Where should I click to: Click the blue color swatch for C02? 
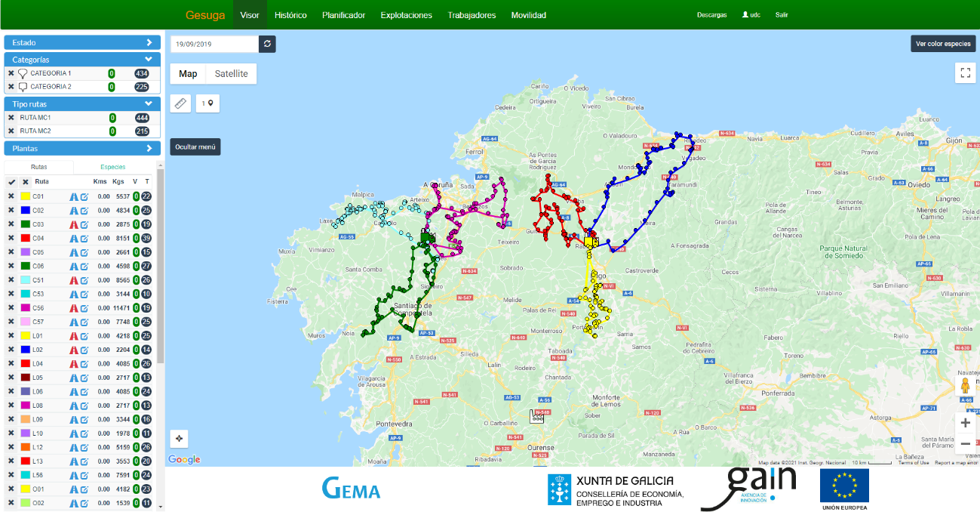25,211
